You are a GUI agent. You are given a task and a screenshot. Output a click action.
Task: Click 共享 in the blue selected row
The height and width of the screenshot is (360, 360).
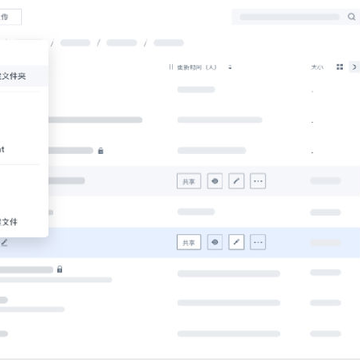189,242
